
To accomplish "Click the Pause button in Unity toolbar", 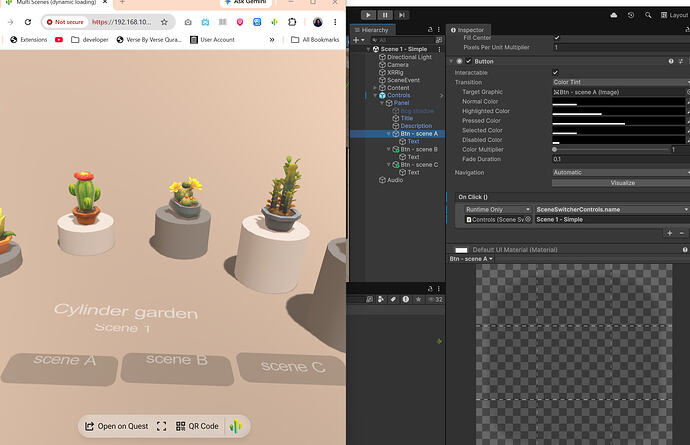I will 385,15.
